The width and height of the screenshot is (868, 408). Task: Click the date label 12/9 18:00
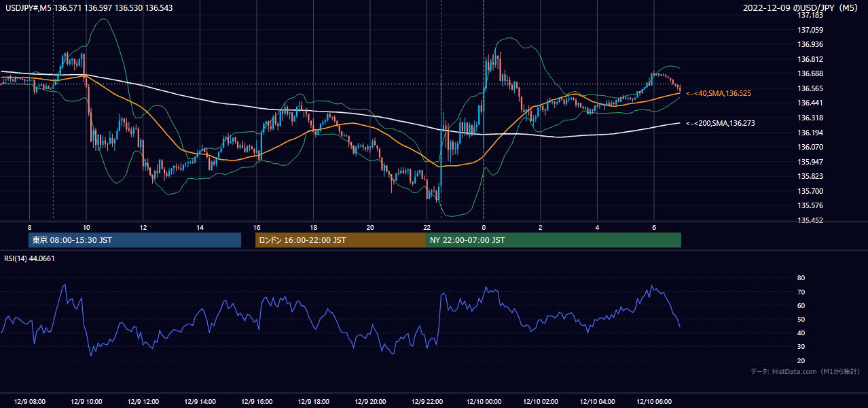[x=313, y=402]
